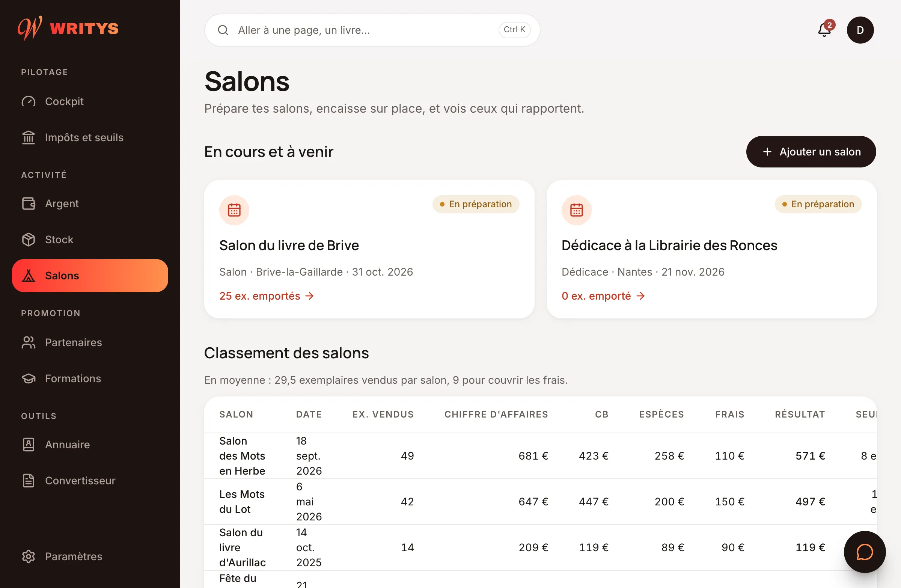Click En préparation badge on Brive card
Image resolution: width=901 pixels, height=588 pixels.
[476, 205]
